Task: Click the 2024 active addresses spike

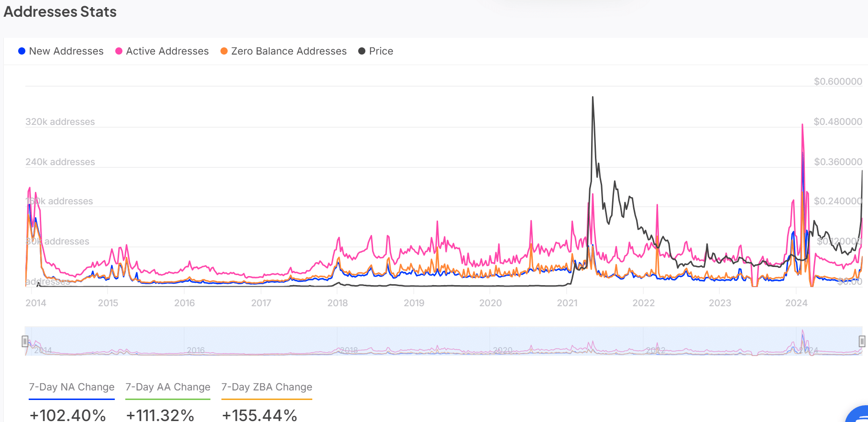Action: click(x=802, y=125)
